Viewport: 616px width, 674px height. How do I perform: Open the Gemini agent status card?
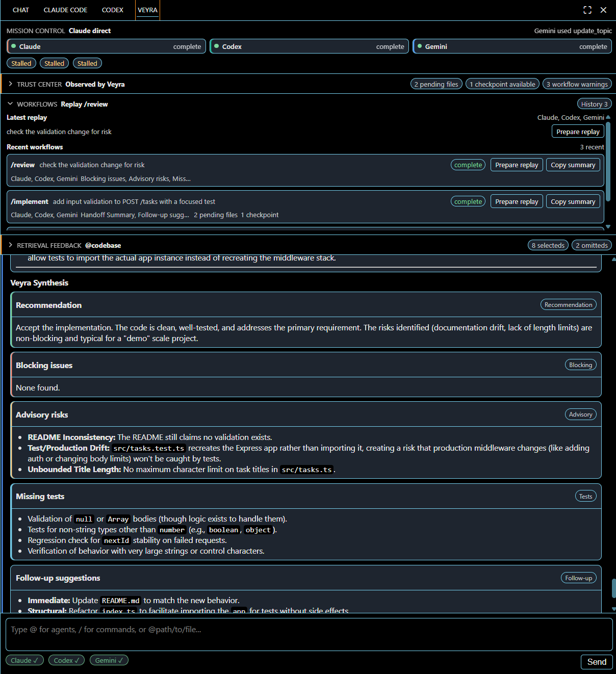tap(512, 46)
